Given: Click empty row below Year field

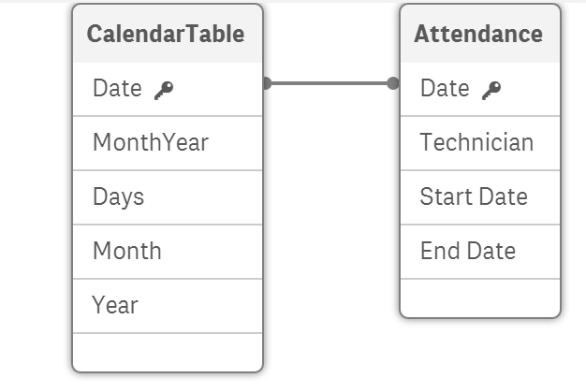Looking at the screenshot, I should pos(167,352).
